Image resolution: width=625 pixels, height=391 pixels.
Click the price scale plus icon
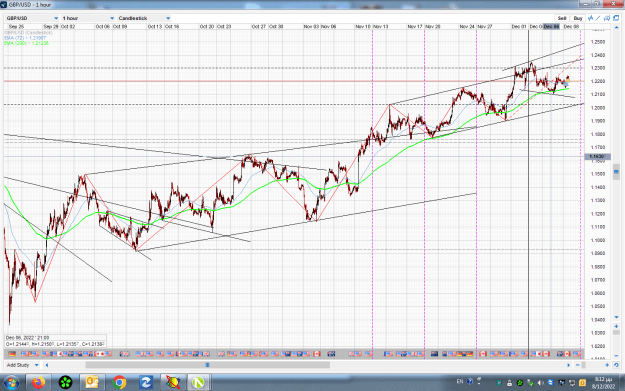[x=616, y=326]
